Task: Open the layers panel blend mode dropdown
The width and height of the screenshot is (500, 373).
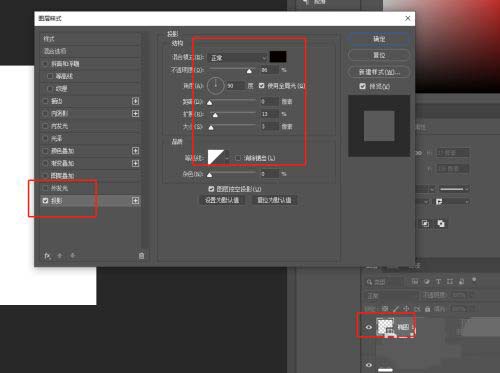Action: tap(392, 296)
